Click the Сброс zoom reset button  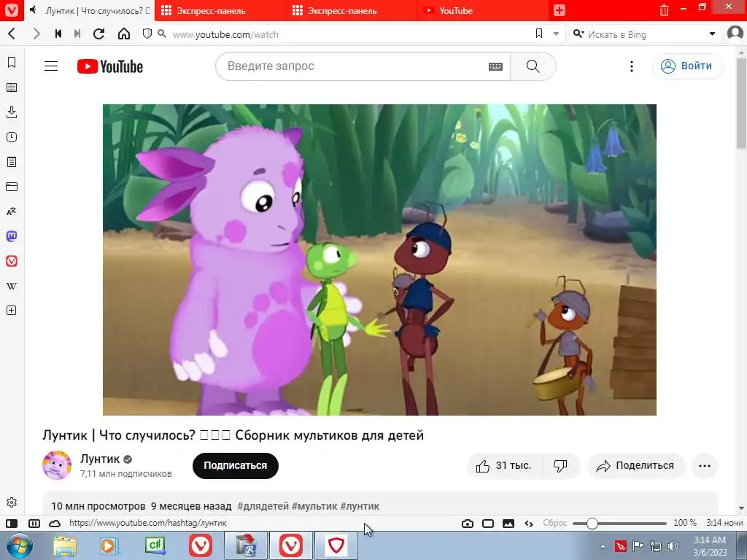click(x=555, y=523)
